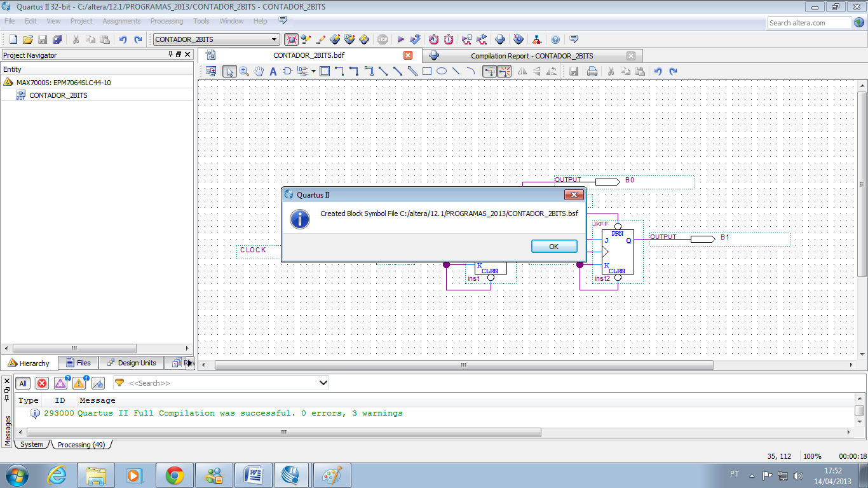Screen dimensions: 868x488
Task: Select the arrow Selection tool
Action: click(229, 71)
